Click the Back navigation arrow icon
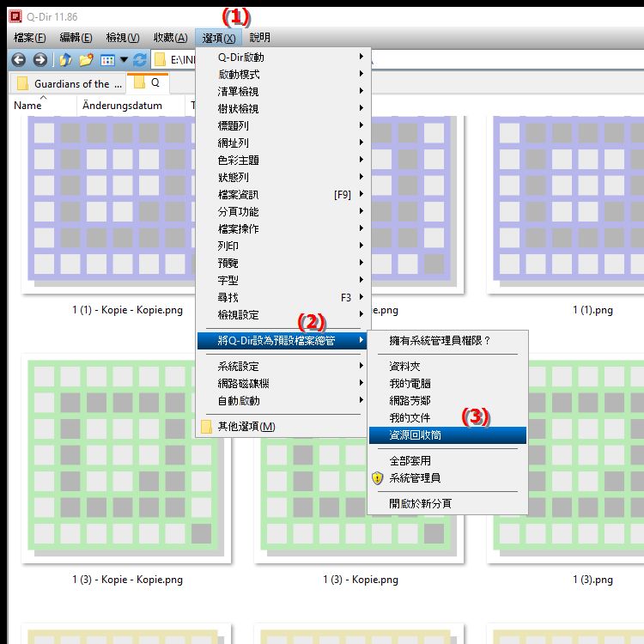Image resolution: width=644 pixels, height=644 pixels. pos(17,60)
